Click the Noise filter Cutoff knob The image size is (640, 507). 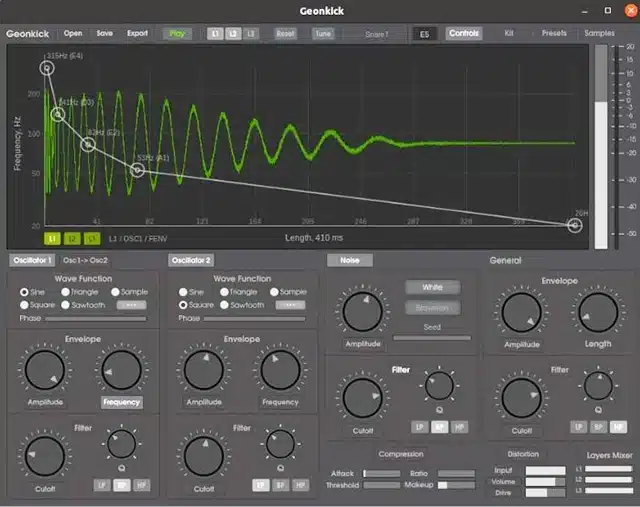pyautogui.click(x=362, y=398)
